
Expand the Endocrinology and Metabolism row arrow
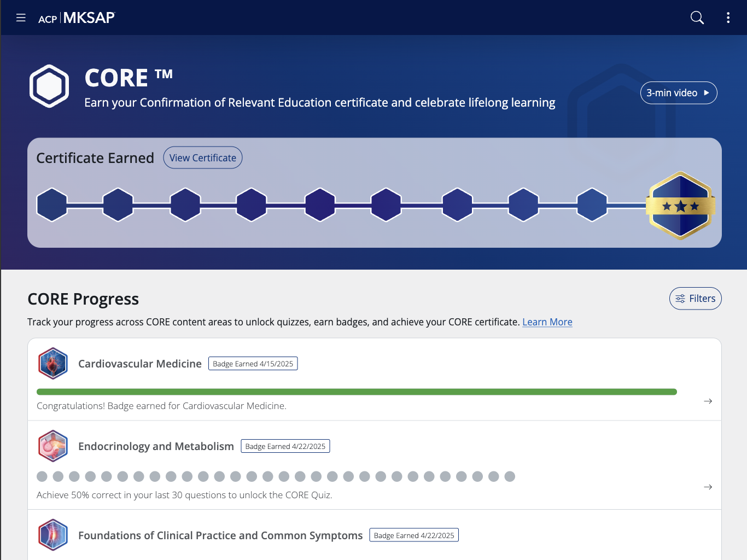pos(708,487)
